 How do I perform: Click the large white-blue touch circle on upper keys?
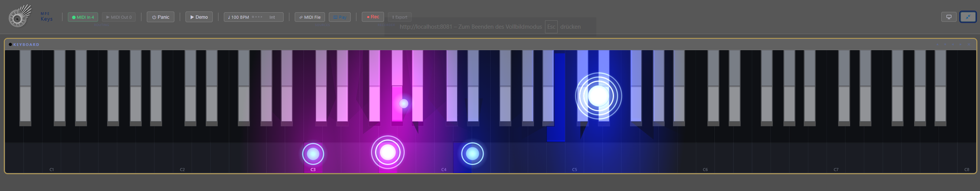(598, 96)
